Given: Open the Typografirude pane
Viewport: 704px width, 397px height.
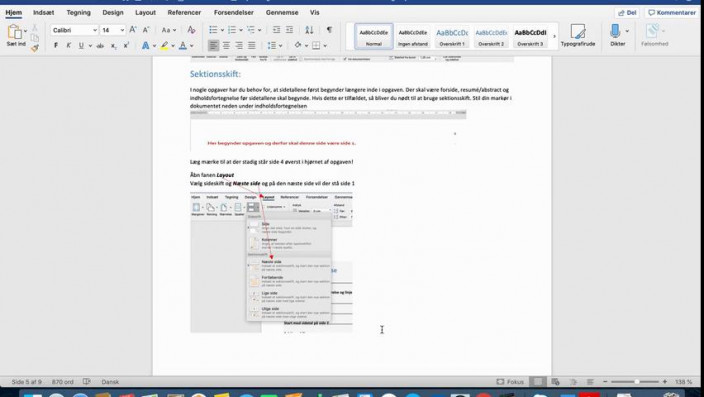Looking at the screenshot, I should 578,35.
